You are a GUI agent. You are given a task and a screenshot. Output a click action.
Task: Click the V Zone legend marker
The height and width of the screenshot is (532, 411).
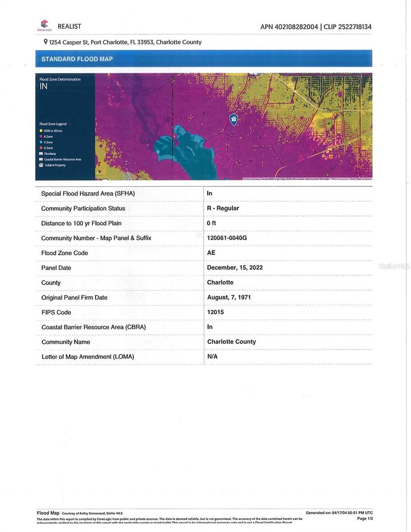[x=40, y=142]
